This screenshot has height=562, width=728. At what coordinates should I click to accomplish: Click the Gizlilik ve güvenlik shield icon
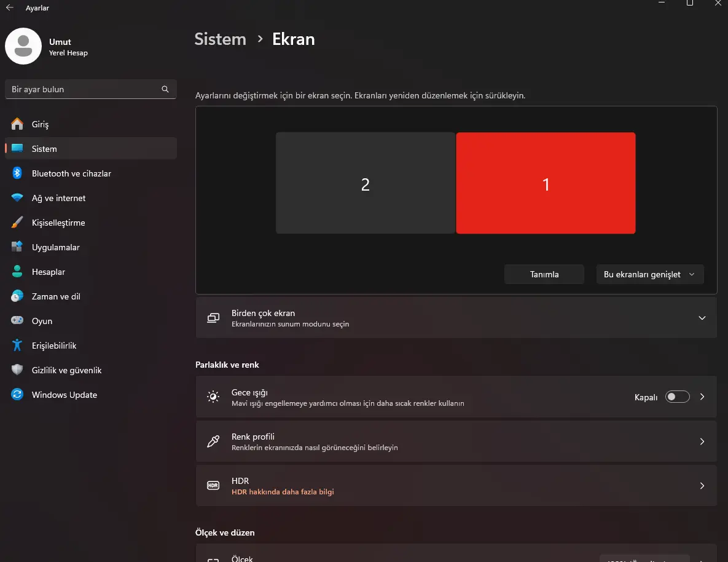tap(17, 370)
